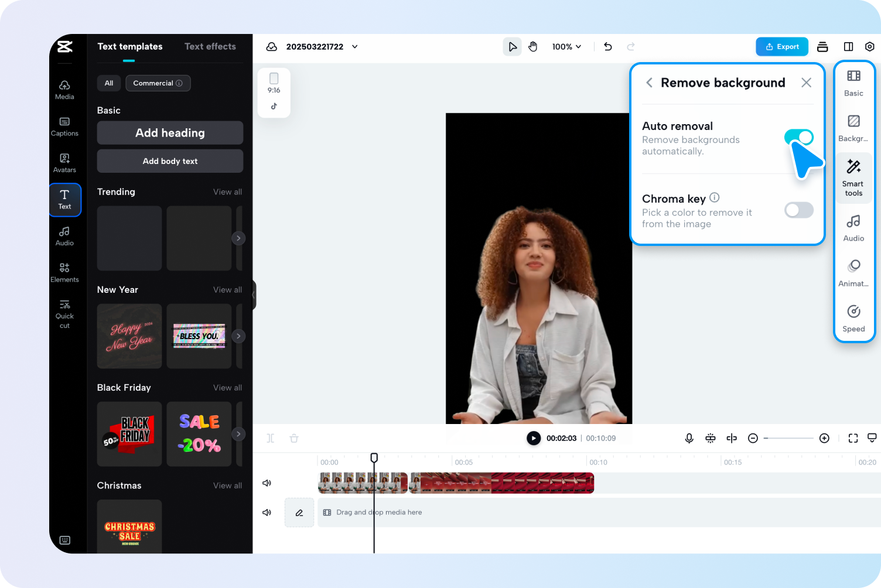Screen dimensions: 881x588
Task: Enable the Chroma key toggle
Action: pos(799,210)
